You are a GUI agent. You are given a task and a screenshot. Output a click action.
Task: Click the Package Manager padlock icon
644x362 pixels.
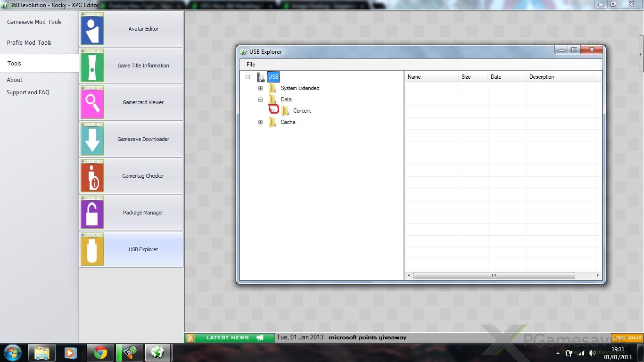point(92,213)
